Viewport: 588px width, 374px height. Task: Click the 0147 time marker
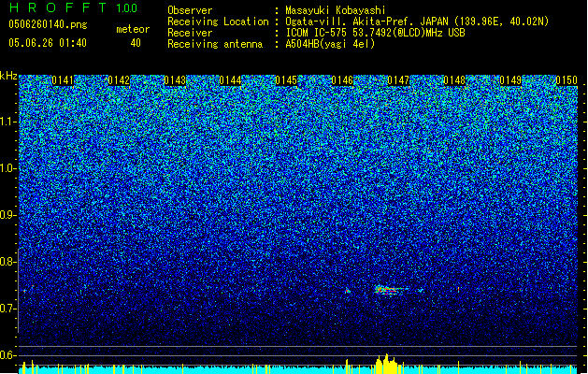(x=398, y=80)
